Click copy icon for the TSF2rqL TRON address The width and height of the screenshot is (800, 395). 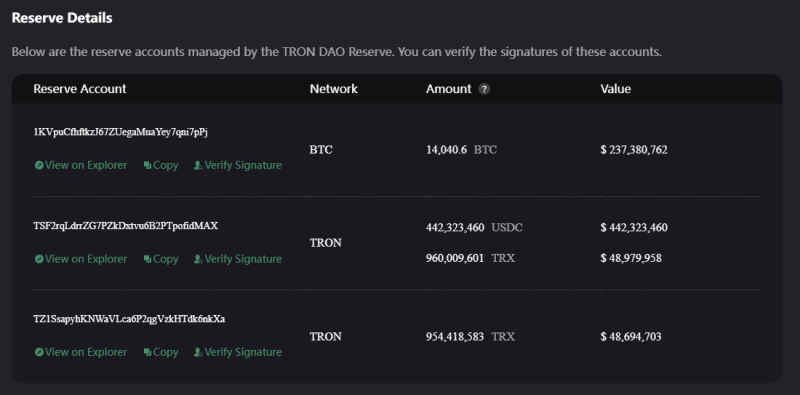(147, 259)
